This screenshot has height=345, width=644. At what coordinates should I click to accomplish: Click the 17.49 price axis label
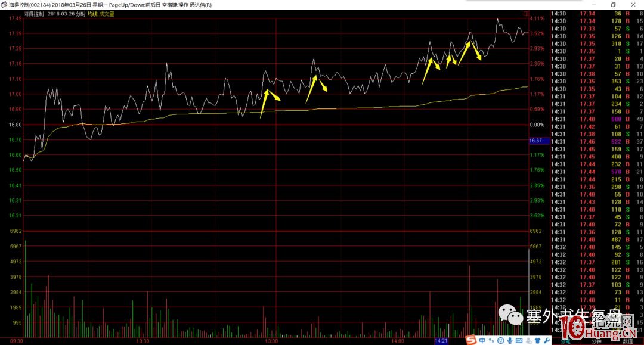[15, 18]
